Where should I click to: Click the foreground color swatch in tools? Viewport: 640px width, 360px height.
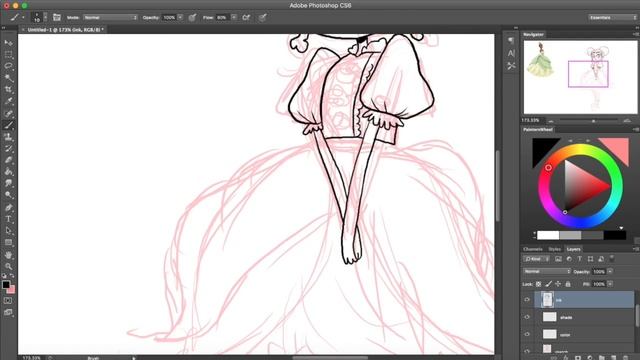pyautogui.click(x=6, y=284)
